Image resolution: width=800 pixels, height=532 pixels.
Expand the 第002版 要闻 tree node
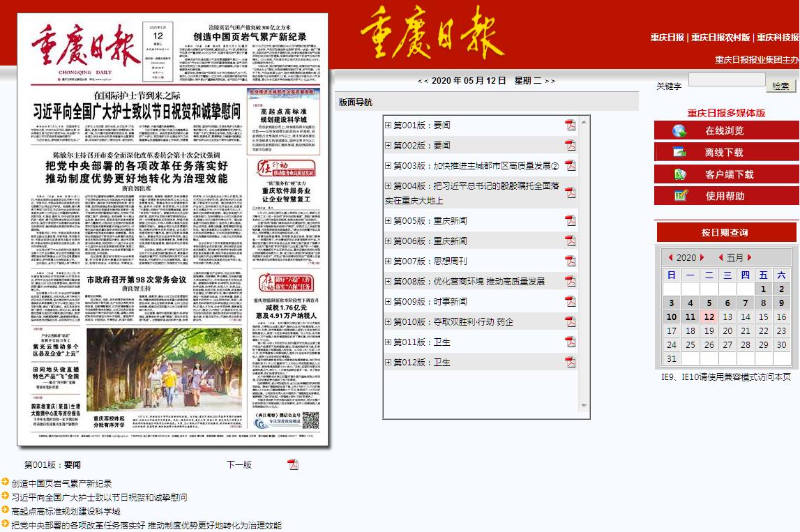tap(388, 146)
